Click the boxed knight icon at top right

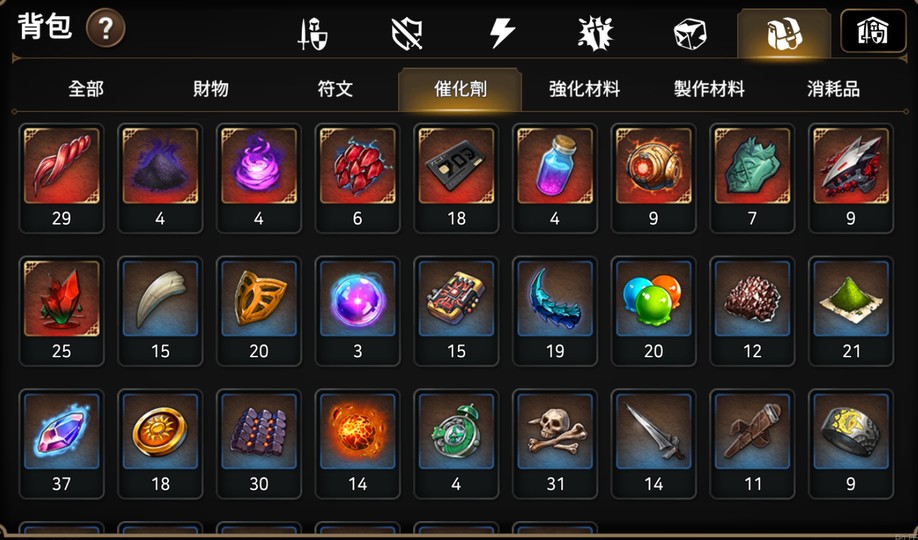click(x=873, y=31)
